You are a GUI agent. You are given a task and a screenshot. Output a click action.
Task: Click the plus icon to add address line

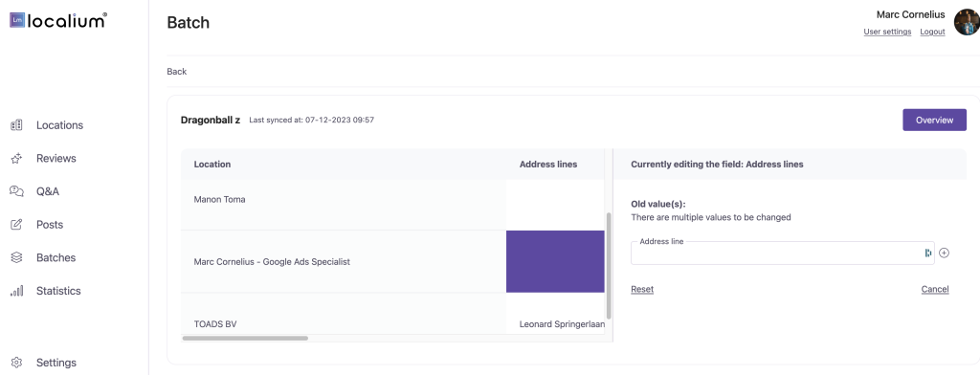point(945,254)
